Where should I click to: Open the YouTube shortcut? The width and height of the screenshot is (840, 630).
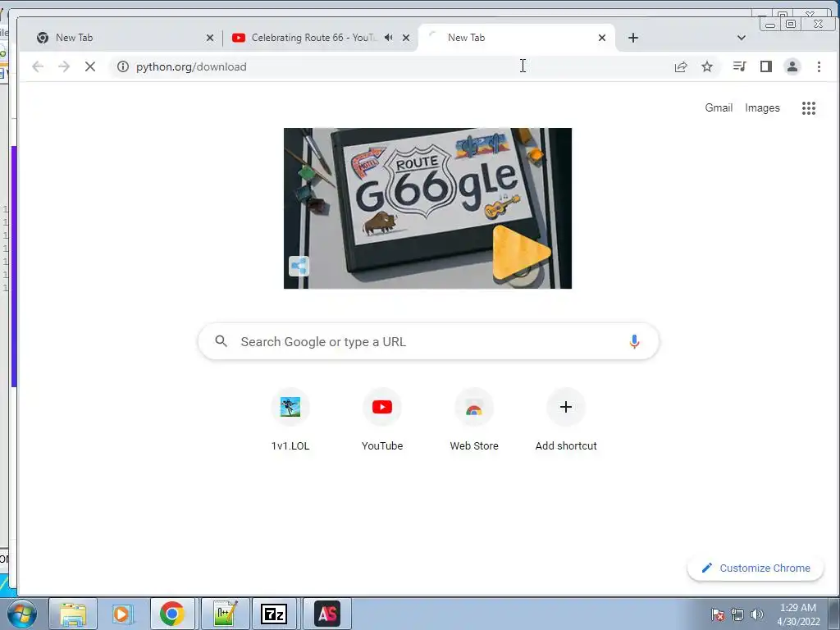[x=382, y=421]
